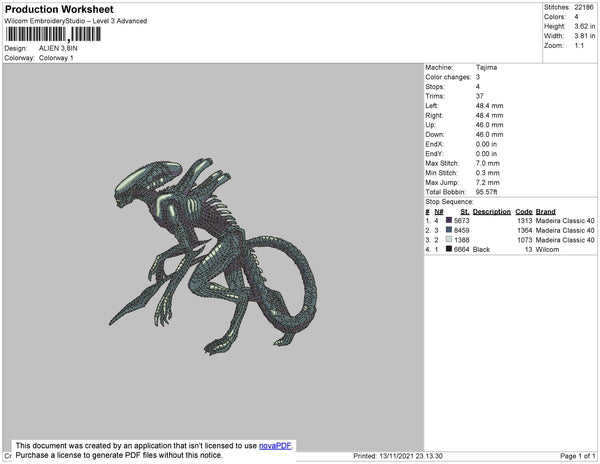Click the Max Stitch value 7.0 mm
The height and width of the screenshot is (464, 600).
(x=488, y=163)
